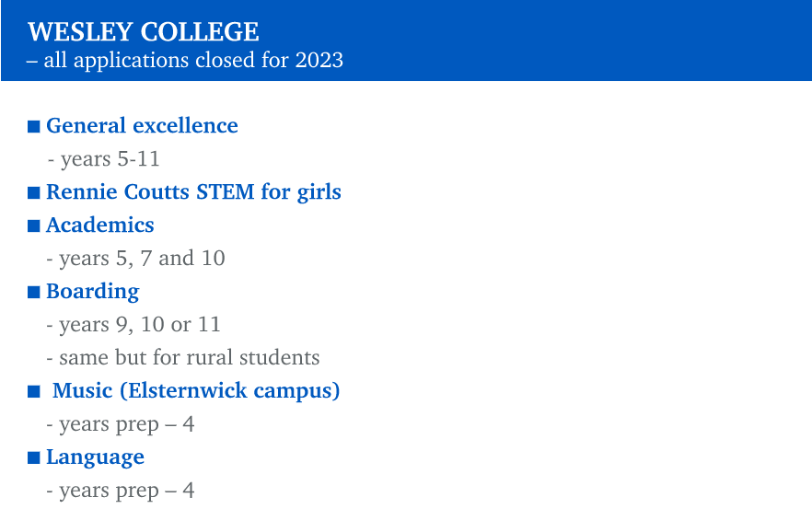Open the Academics scholarship link
This screenshot has height=532, width=812.
[x=100, y=226]
